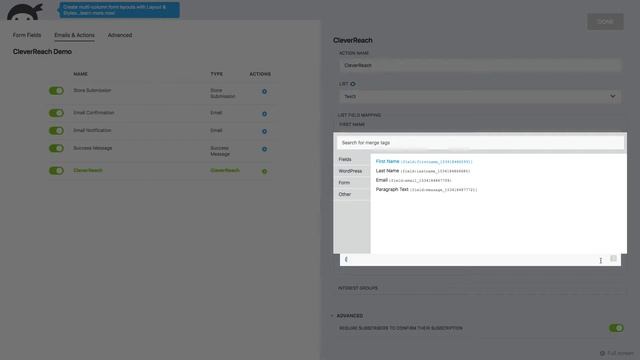Screen dimensions: 640x360
Task: Switch to the Form Fields tab
Action: (x=27, y=35)
